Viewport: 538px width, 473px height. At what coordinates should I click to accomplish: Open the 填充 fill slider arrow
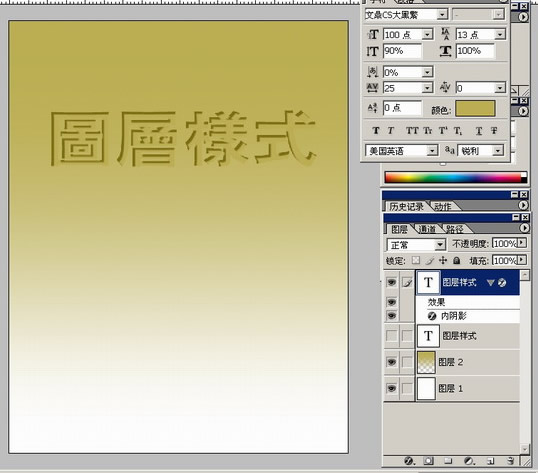click(522, 260)
